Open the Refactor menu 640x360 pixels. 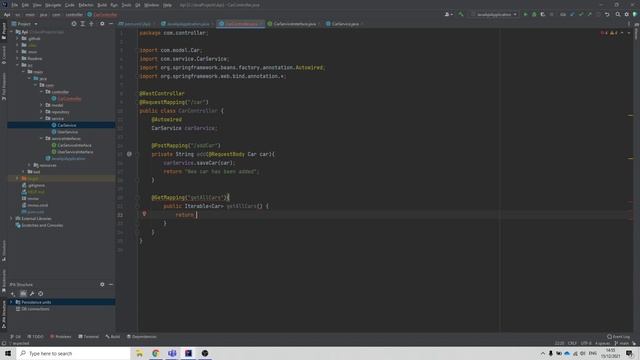[86, 5]
